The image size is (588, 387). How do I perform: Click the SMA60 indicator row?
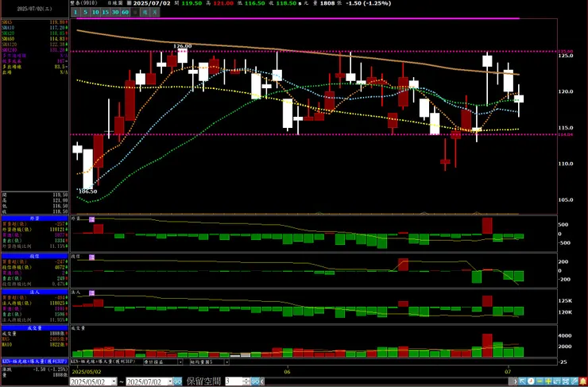point(35,39)
